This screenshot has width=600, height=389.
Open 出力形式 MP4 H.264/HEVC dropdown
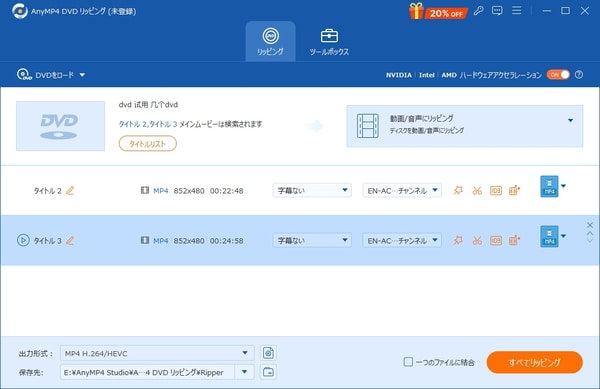[157, 353]
